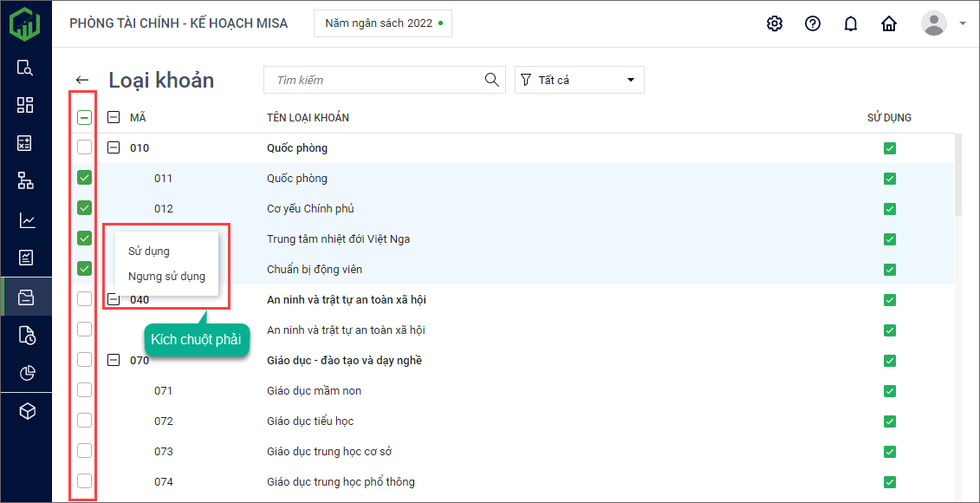Click the back arrow beside Loại khoản
Image resolution: width=980 pixels, height=503 pixels.
coord(82,80)
